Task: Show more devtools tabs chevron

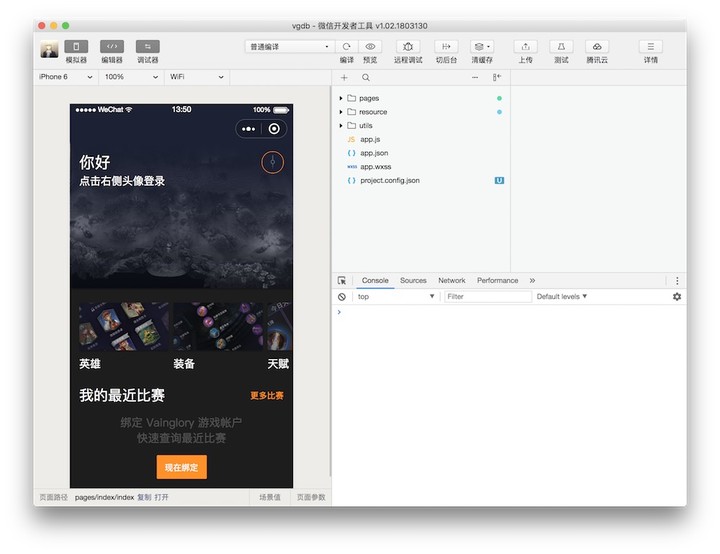Action: (532, 281)
